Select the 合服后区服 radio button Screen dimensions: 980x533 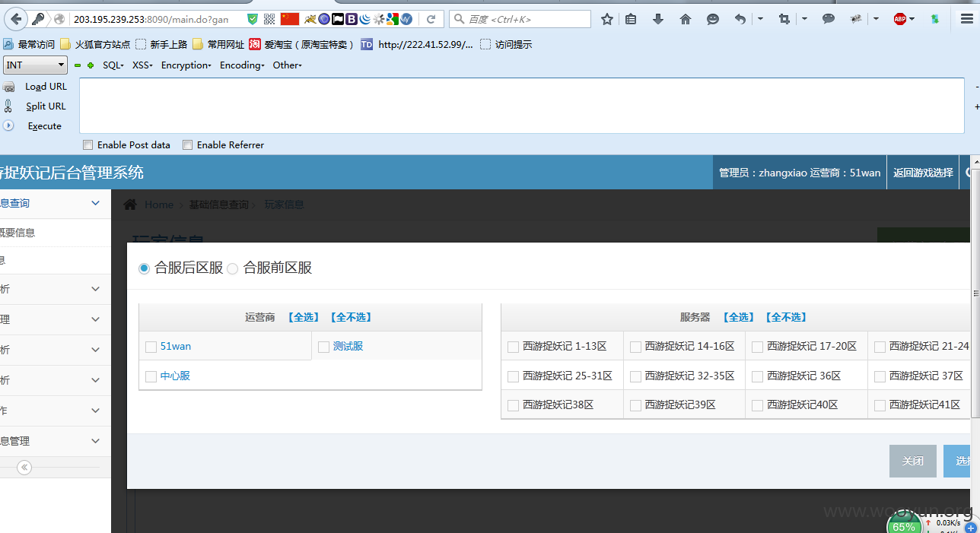tap(145, 268)
